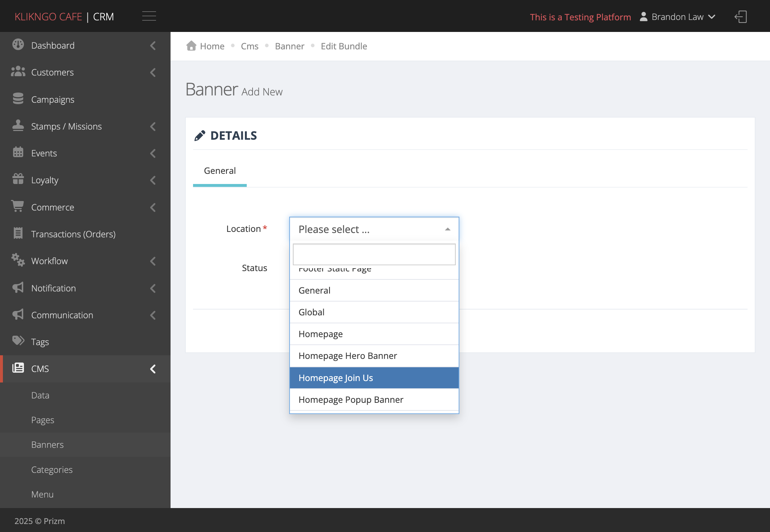The image size is (770, 532).
Task: Go to Cms breadcrumb link
Action: click(x=250, y=46)
